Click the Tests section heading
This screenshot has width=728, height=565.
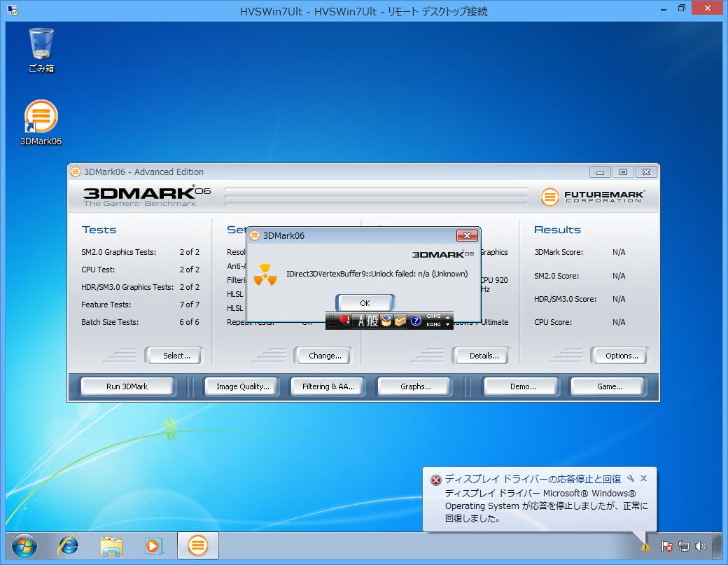[x=99, y=230]
